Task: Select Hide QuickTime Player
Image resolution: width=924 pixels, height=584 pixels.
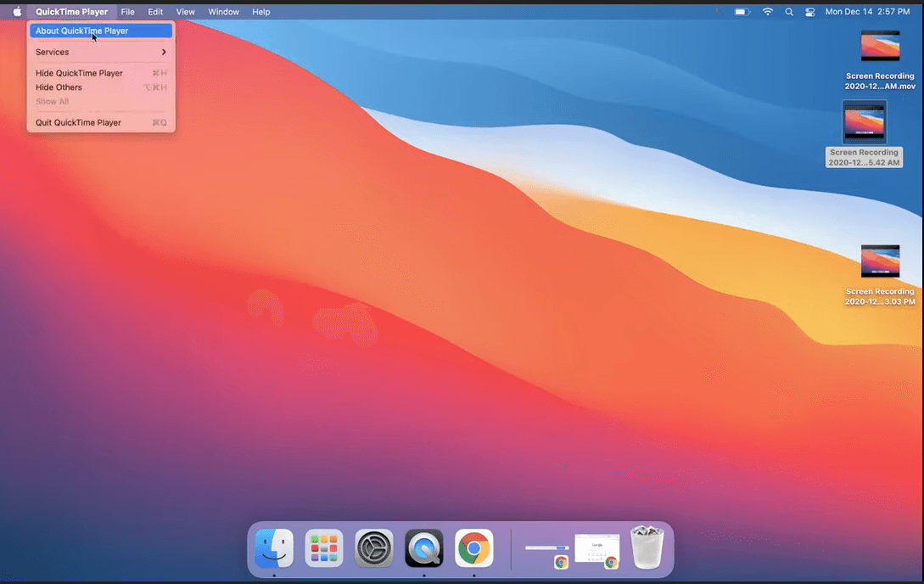Action: 101,73
